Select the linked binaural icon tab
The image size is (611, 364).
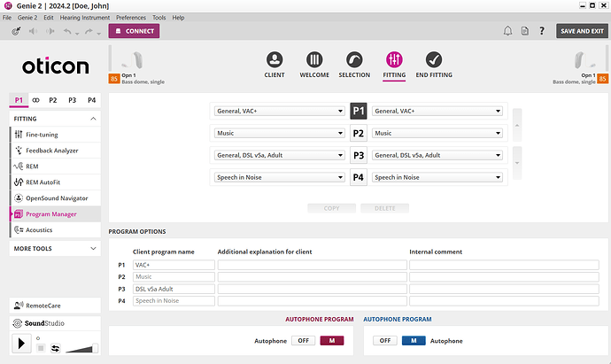(35, 100)
